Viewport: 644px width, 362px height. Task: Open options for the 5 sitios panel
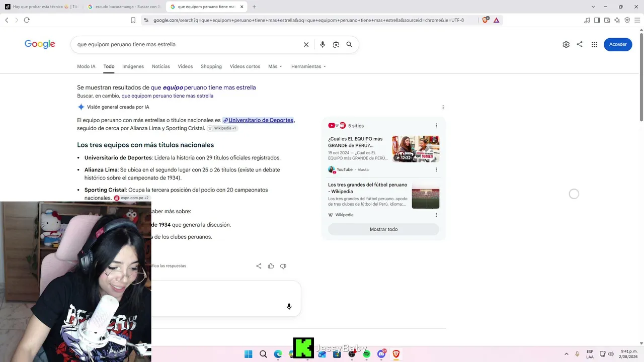(x=436, y=126)
